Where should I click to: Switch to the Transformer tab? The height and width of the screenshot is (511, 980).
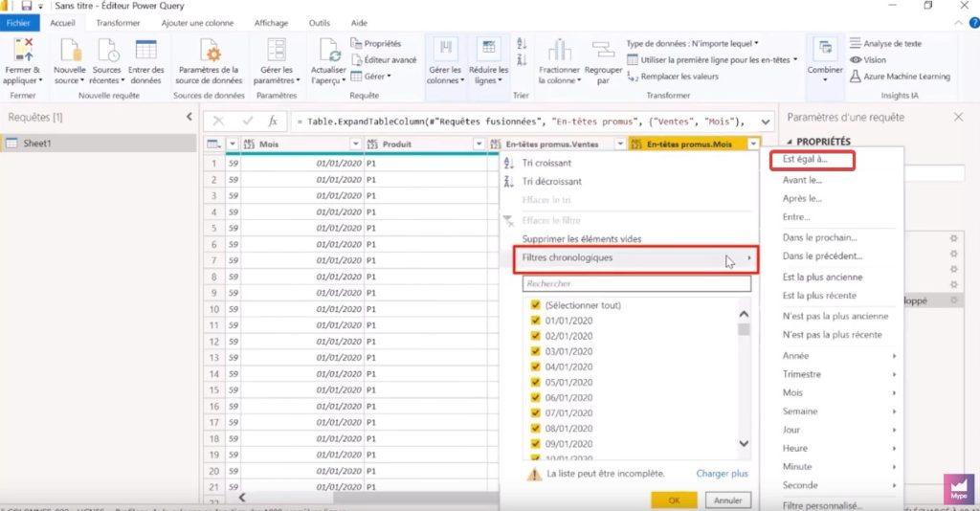point(118,23)
